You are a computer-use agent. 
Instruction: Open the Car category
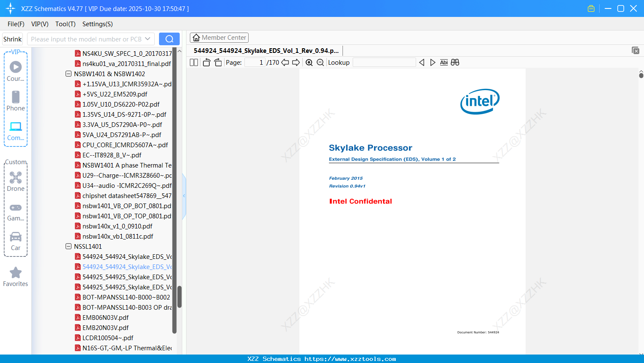pos(16,241)
